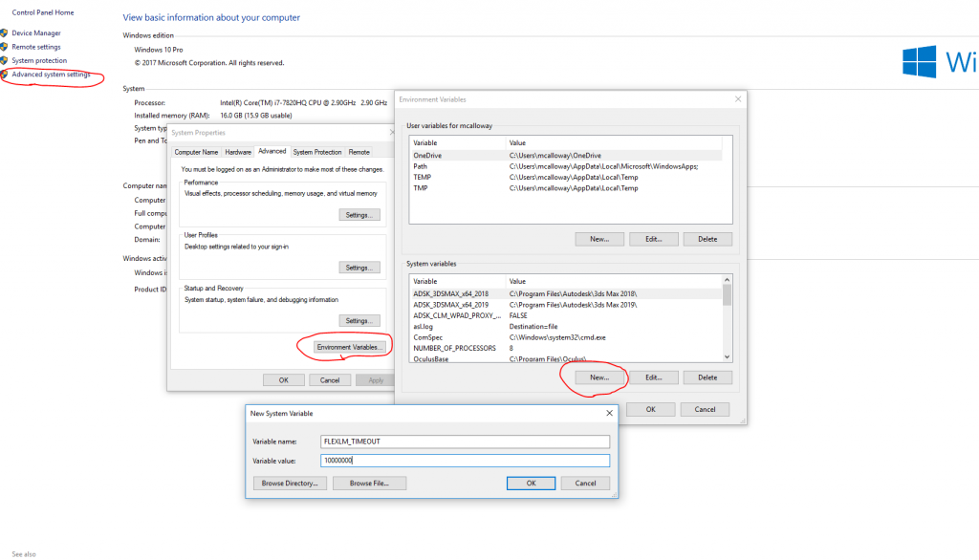
Task: Close the Environment Variables dialog
Action: [x=738, y=99]
